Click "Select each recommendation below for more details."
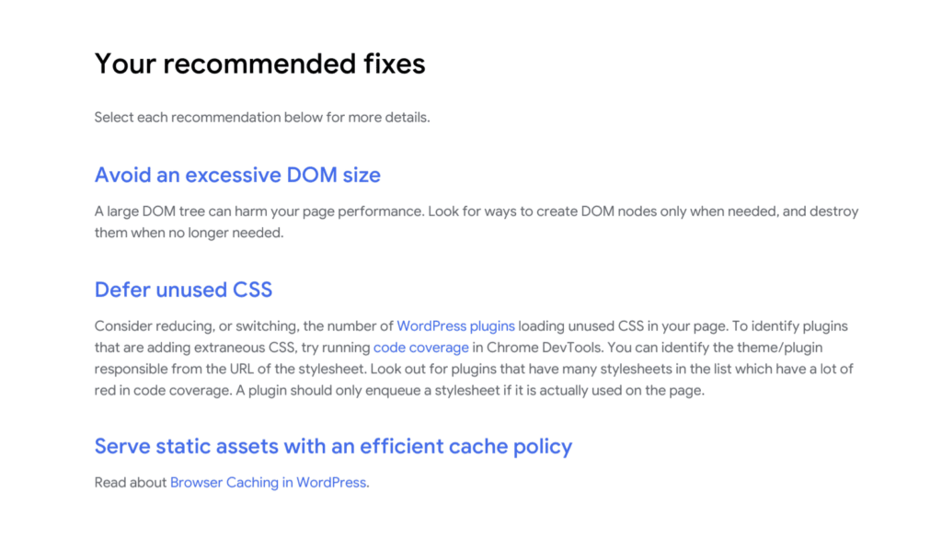 (262, 118)
